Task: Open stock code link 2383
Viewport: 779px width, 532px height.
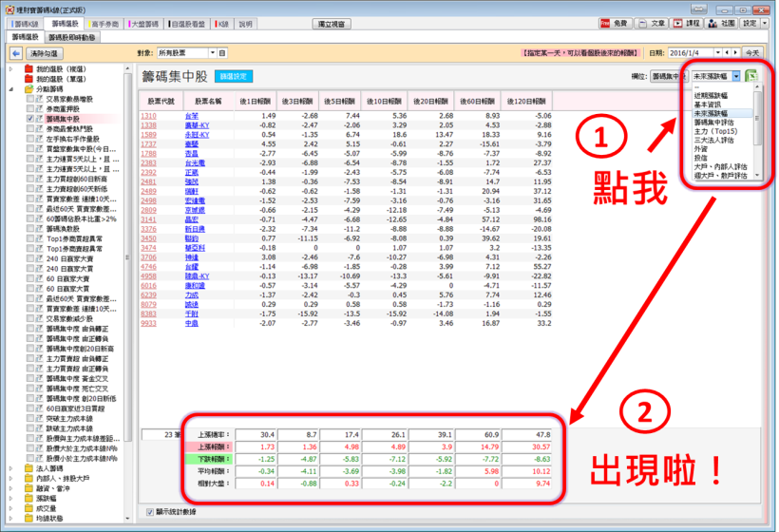Action: click(x=148, y=163)
